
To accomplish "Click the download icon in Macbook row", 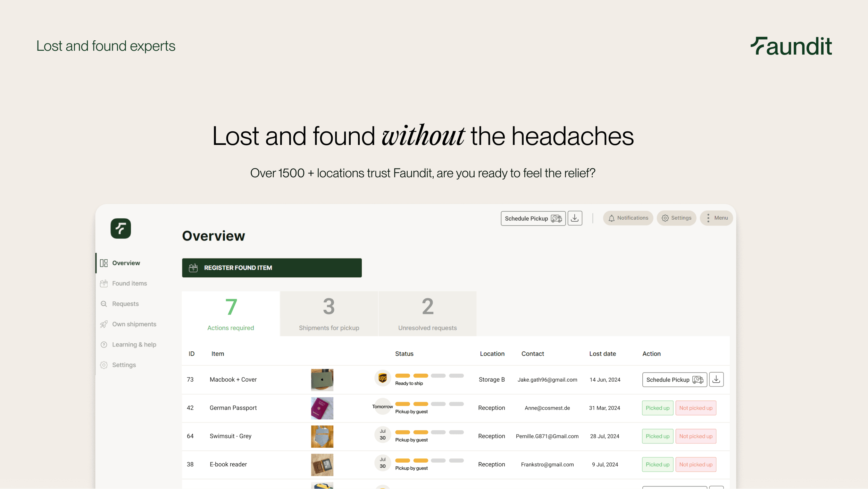I will pyautogui.click(x=716, y=380).
